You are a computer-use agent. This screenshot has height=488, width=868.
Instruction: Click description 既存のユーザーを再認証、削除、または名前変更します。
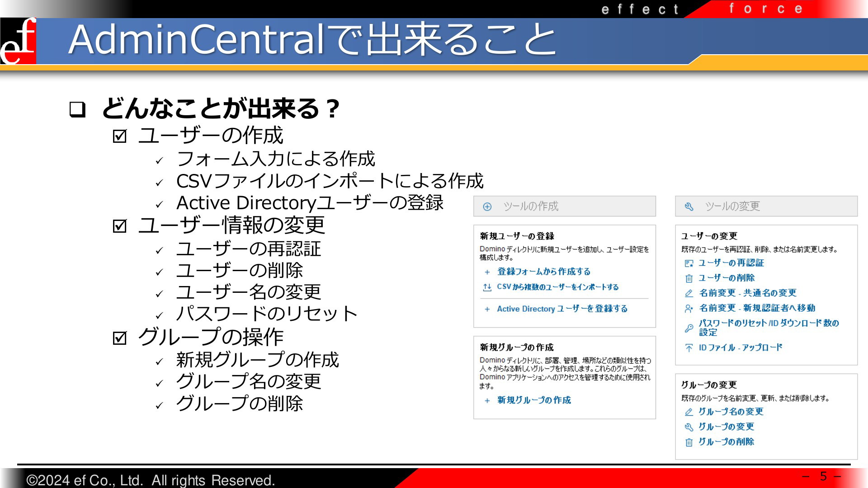point(760,249)
